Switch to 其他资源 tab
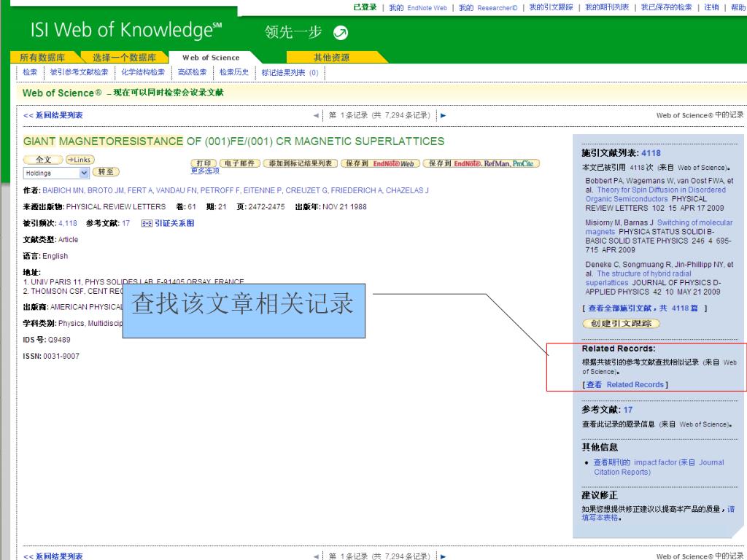Image resolution: width=747 pixels, height=560 pixels. pyautogui.click(x=332, y=58)
